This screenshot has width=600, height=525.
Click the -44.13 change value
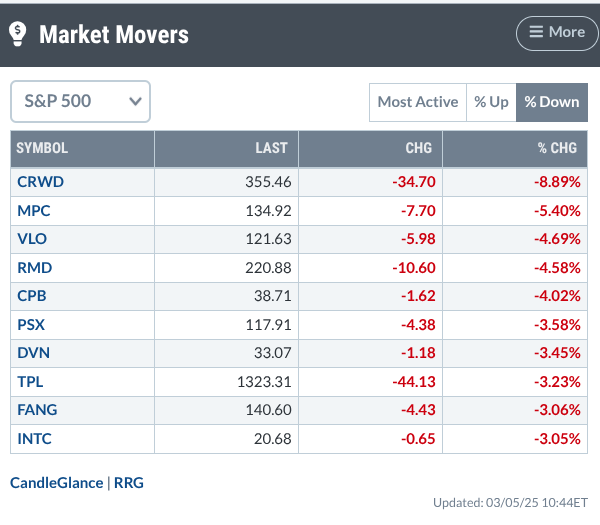(x=414, y=382)
